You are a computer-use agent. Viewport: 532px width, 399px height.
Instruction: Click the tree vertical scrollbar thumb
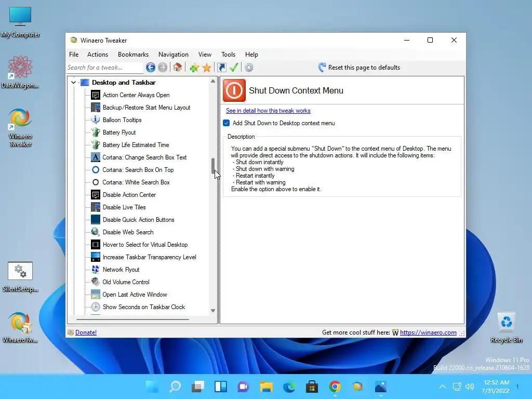[213, 166]
